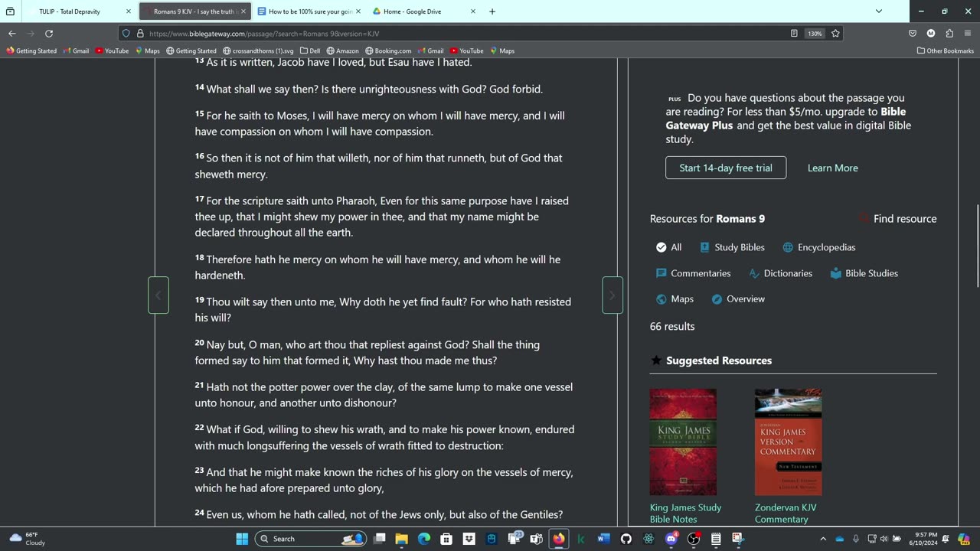Screen dimensions: 980x551
Task: Select the All resources filter
Action: [668, 247]
